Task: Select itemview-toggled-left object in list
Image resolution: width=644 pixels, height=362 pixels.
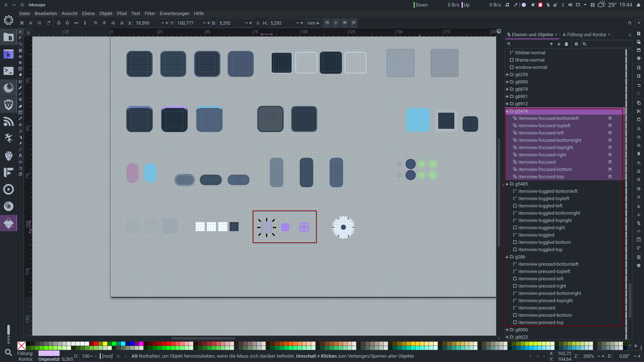Action: tap(540, 206)
